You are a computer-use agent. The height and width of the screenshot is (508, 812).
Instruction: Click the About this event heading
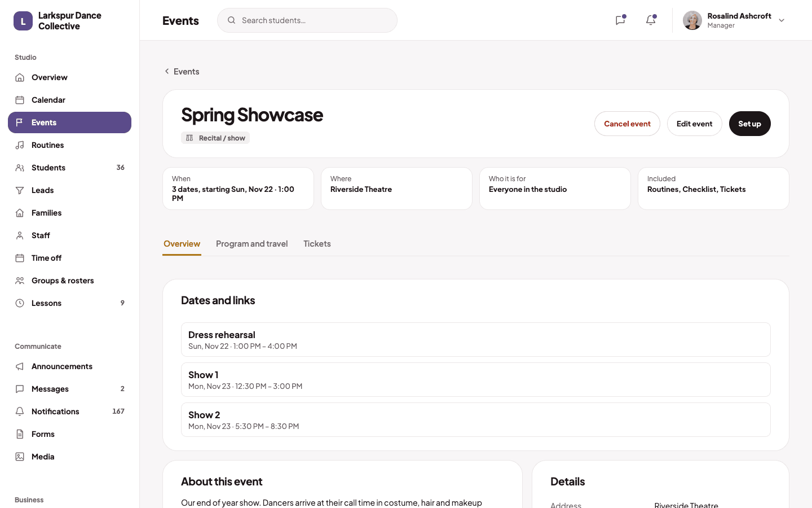click(x=222, y=481)
